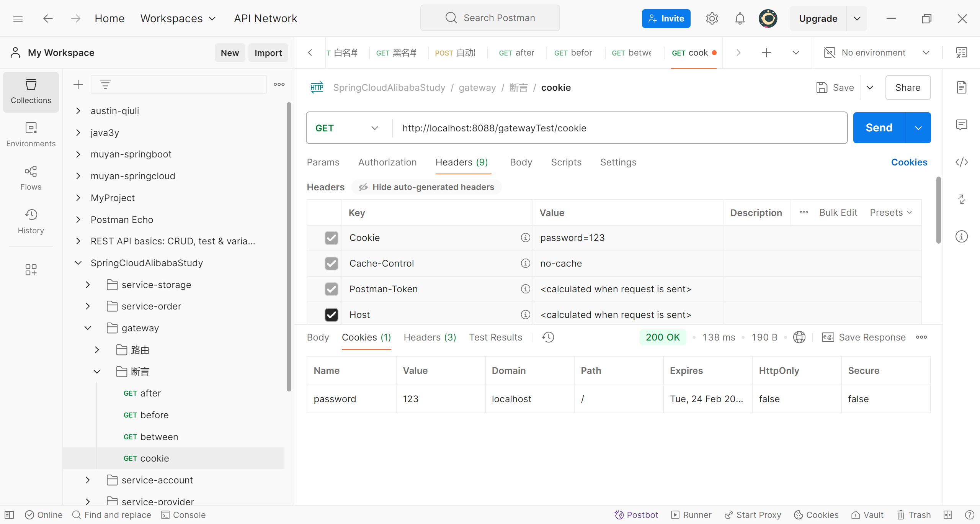Switch to the Params tab
Viewport: 980px width, 524px height.
pos(323,162)
